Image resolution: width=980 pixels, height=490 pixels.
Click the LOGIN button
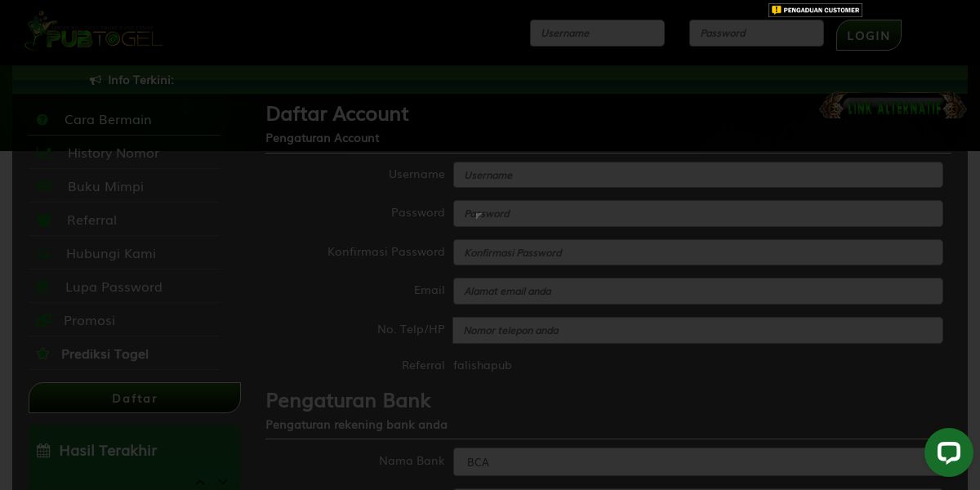pos(869,35)
